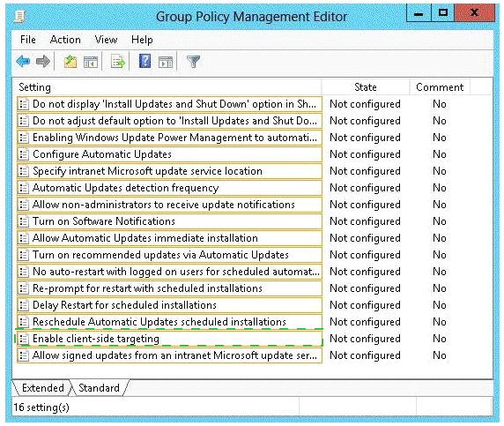Click the Forward arrow toolbar icon

pyautogui.click(x=43, y=61)
